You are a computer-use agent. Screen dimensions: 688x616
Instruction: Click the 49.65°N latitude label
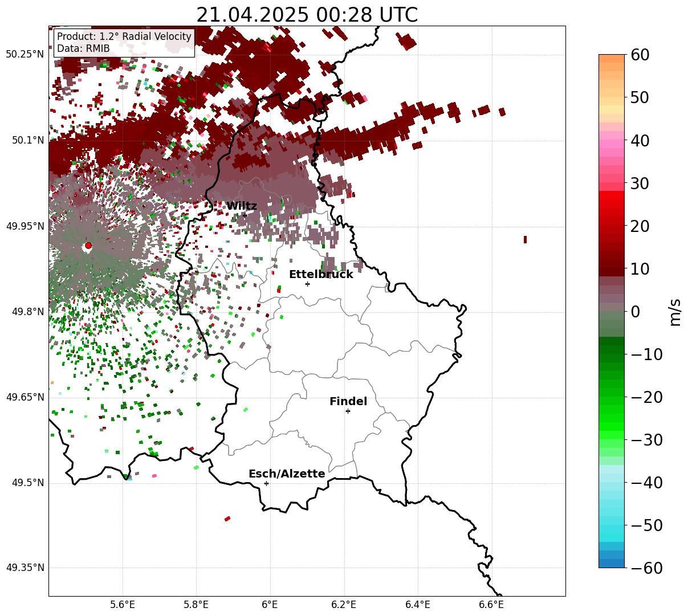(x=25, y=397)
